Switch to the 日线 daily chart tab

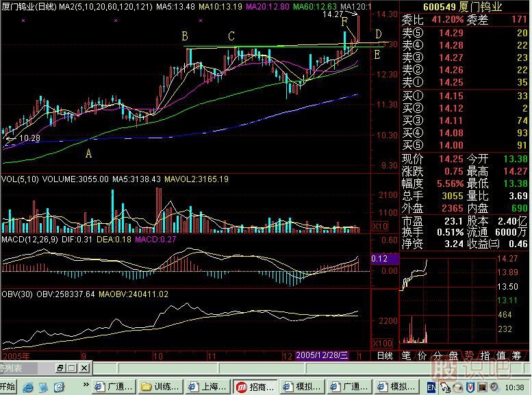(385, 355)
